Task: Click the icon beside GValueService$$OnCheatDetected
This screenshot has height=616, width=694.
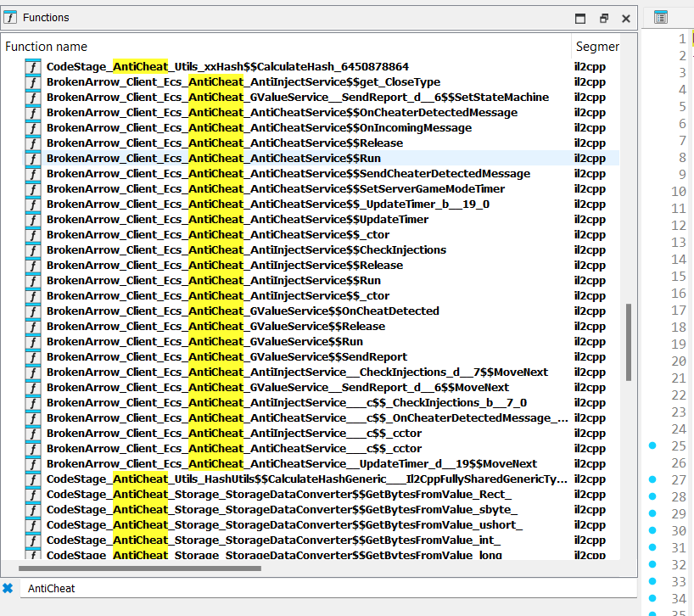Action: click(33, 311)
